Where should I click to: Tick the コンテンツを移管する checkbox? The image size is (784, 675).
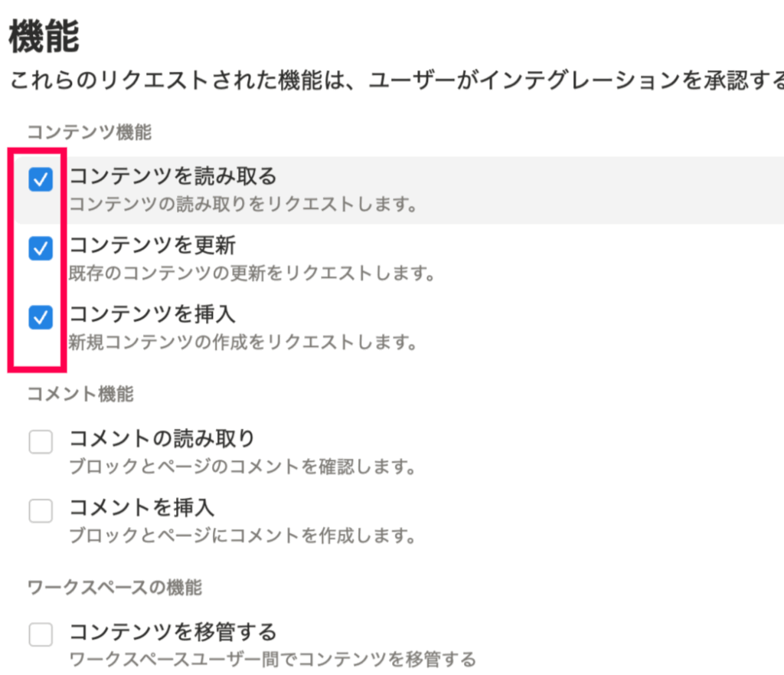coord(41,635)
